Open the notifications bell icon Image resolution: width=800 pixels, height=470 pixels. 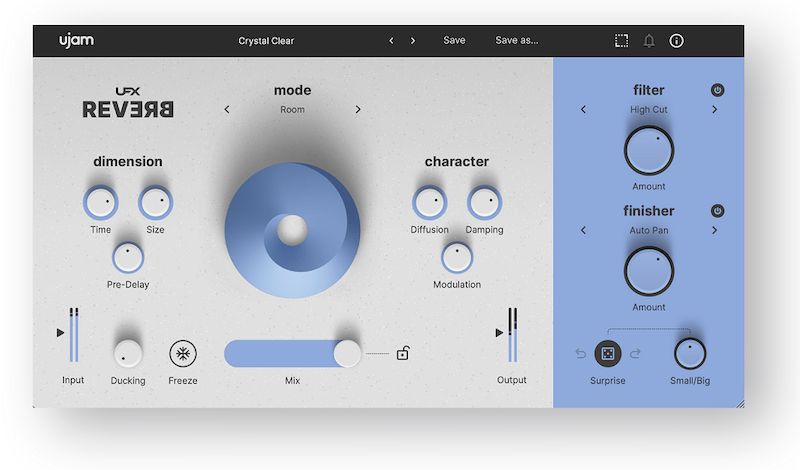649,41
